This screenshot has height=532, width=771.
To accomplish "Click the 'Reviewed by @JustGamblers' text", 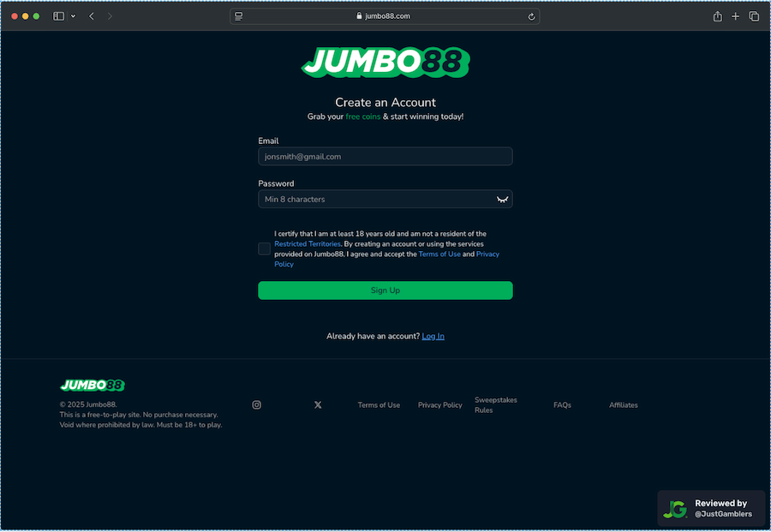I will click(x=723, y=508).
